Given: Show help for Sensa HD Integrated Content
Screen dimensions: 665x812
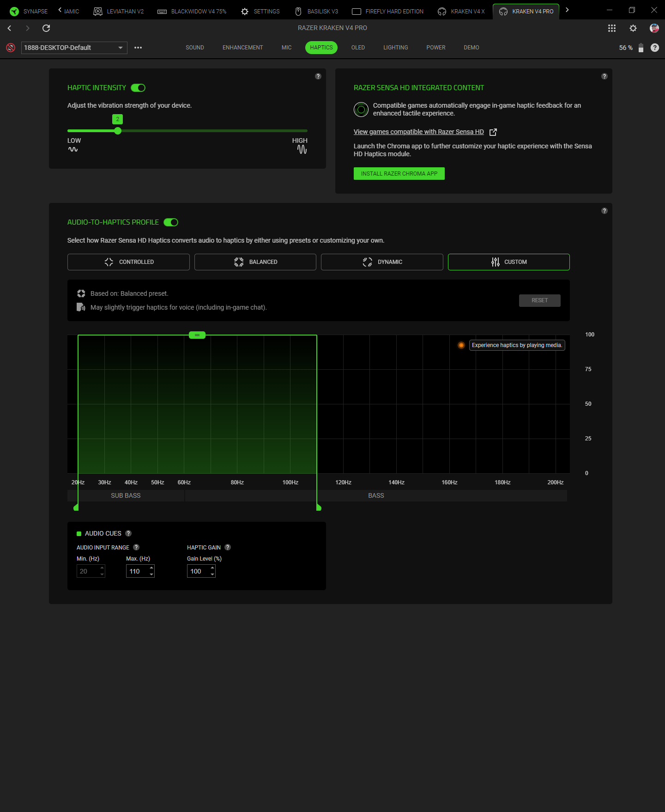Looking at the screenshot, I should [x=605, y=76].
